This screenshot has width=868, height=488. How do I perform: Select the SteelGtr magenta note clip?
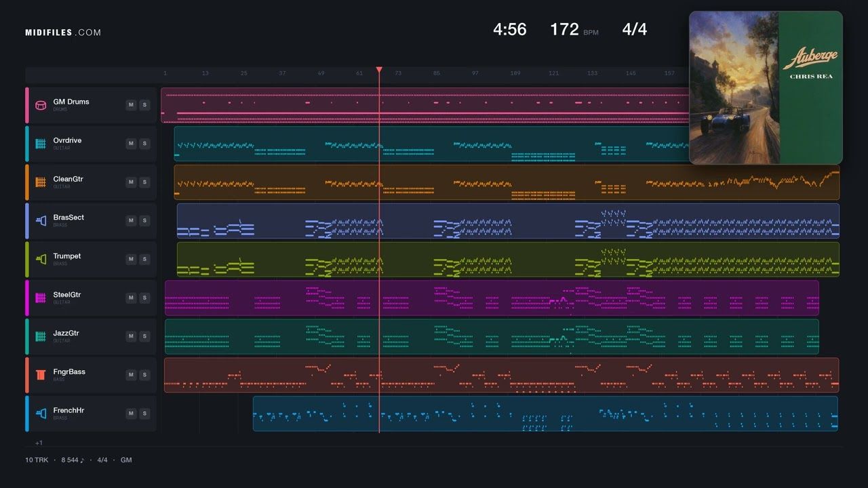pyautogui.click(x=492, y=298)
